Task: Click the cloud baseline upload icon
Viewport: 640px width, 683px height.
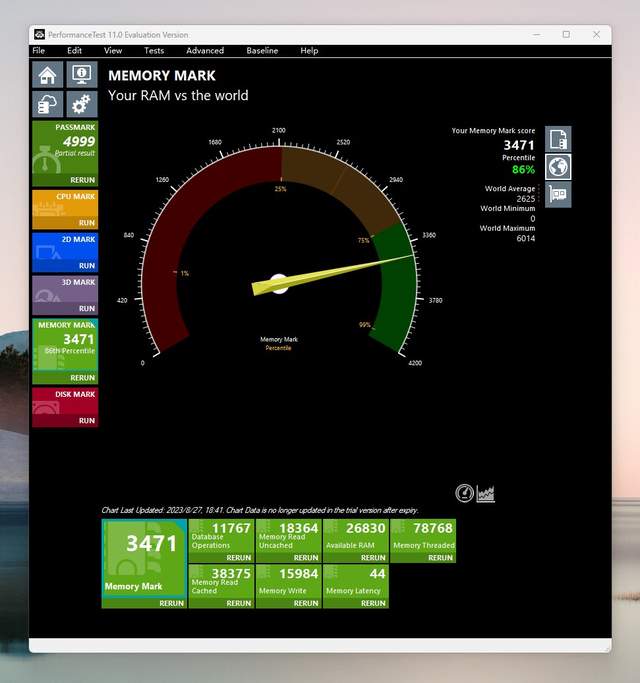Action: point(47,104)
